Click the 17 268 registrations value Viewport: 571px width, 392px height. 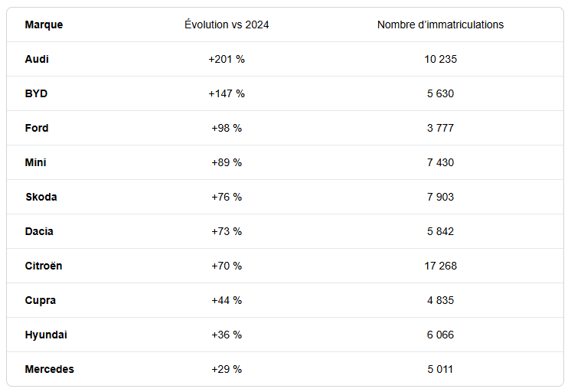coord(440,266)
